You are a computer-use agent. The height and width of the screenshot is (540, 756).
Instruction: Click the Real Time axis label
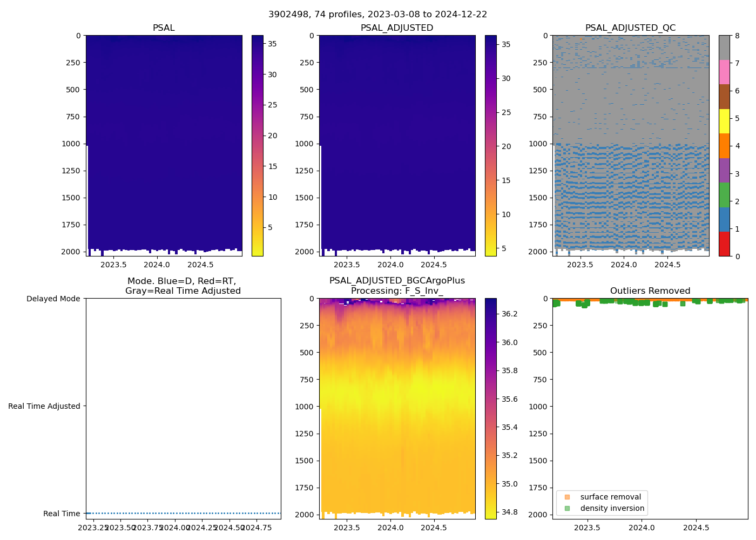coord(62,514)
